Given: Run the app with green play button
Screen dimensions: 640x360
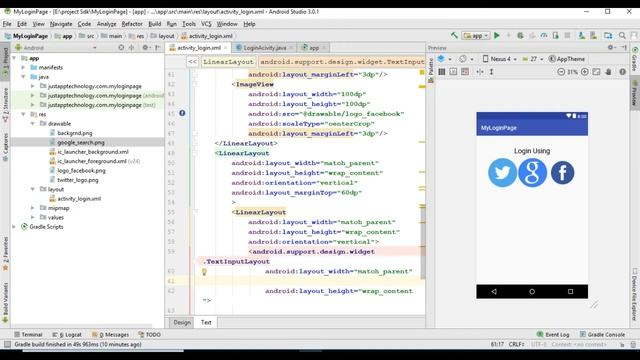Looking at the screenshot, I should [497, 36].
